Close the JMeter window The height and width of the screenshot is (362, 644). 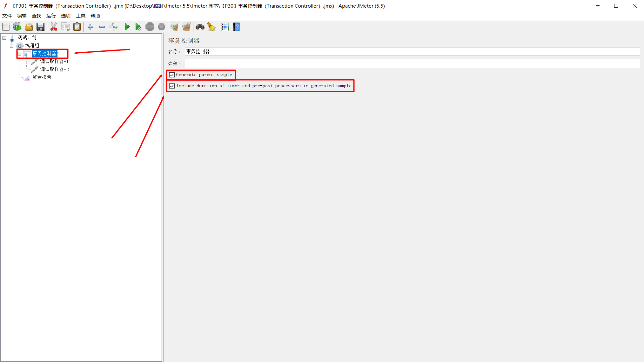(634, 6)
